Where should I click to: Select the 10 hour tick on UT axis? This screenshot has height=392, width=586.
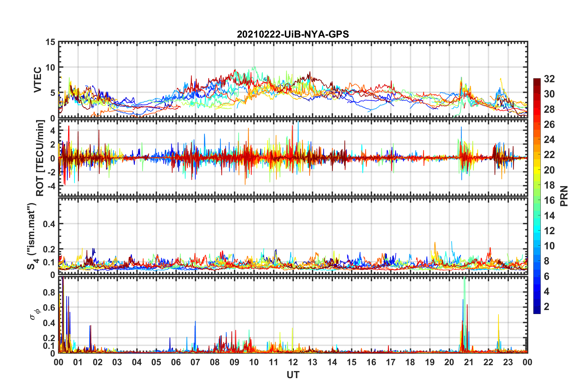254,362
